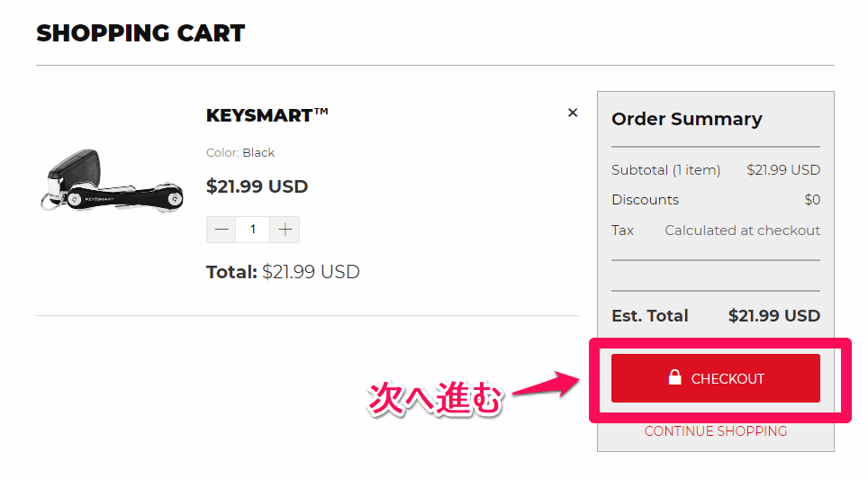Image resolution: width=868 pixels, height=480 pixels.
Task: Increase quantity with plus button
Action: point(285,230)
